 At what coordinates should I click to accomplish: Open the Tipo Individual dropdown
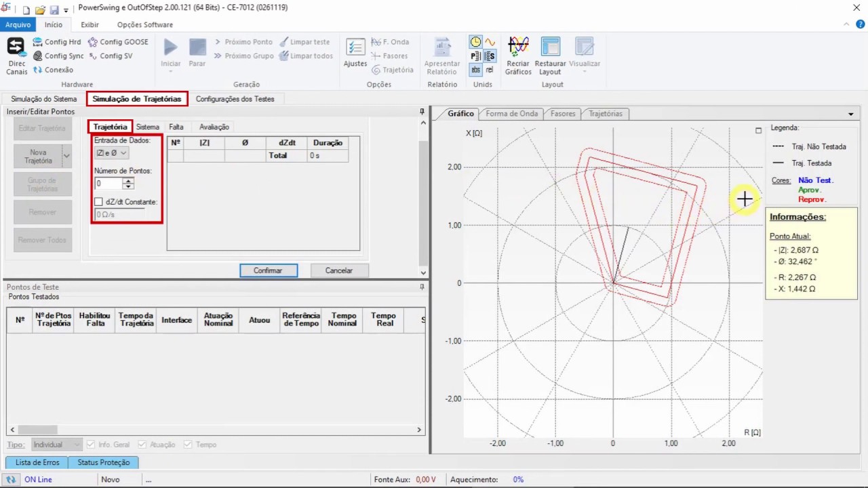[57, 445]
